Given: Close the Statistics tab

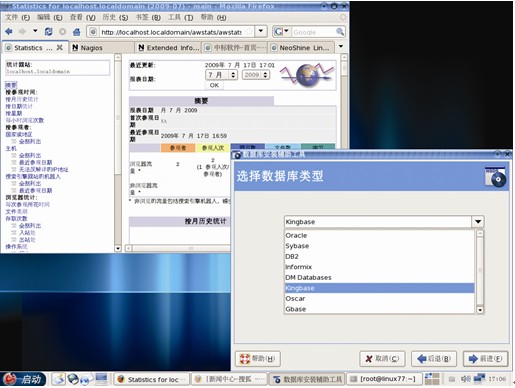Looking at the screenshot, I should coord(60,47).
